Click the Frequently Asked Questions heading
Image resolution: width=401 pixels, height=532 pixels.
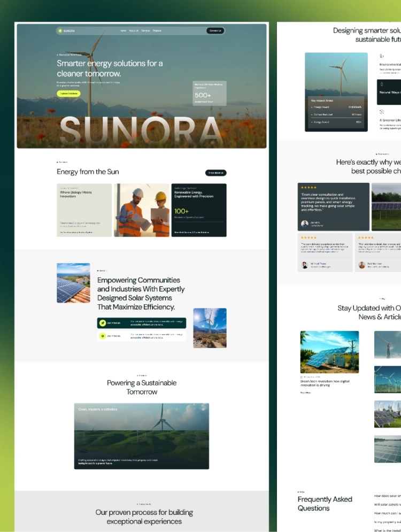coord(325,504)
